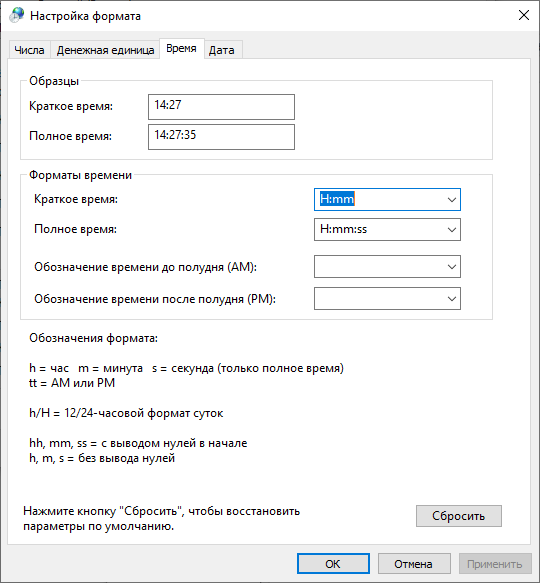The image size is (540, 583).
Task: Click the globe icon in title bar
Action: coord(16,16)
